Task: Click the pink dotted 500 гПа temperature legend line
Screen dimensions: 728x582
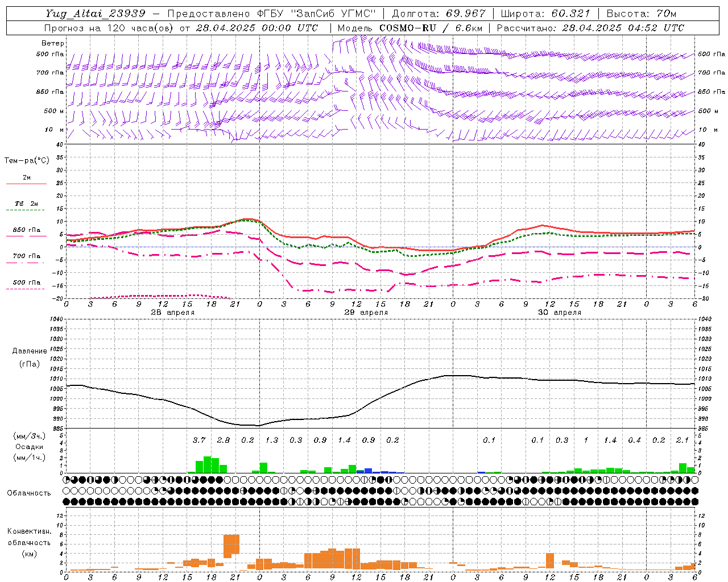Action: tap(25, 289)
